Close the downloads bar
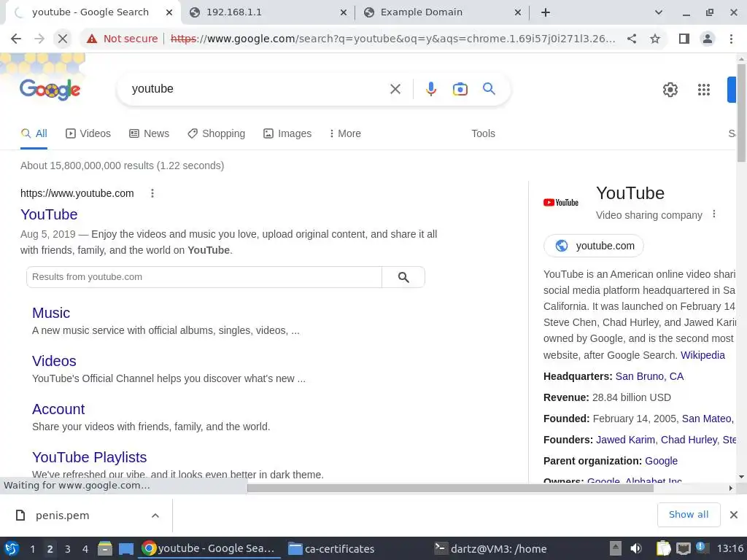 tap(734, 515)
